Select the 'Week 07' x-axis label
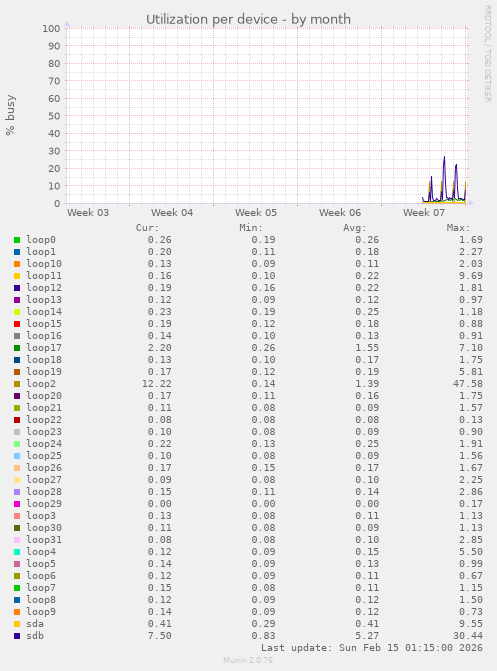 coord(424,213)
